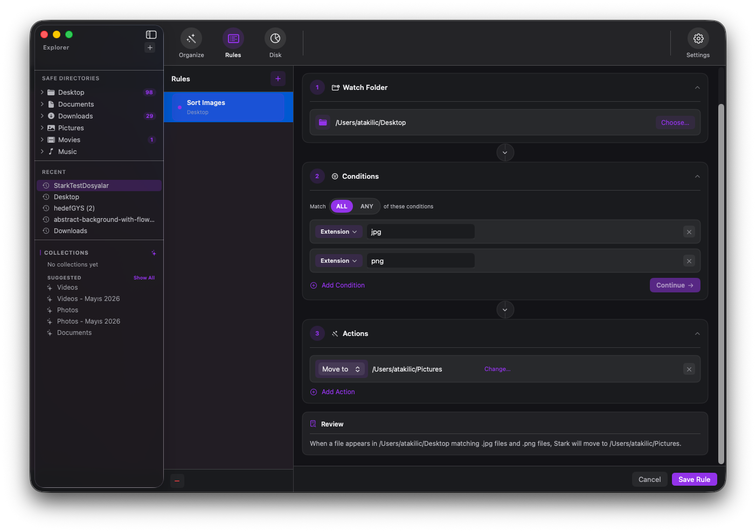Expand the Desktop directory
The width and height of the screenshot is (756, 532).
42,93
